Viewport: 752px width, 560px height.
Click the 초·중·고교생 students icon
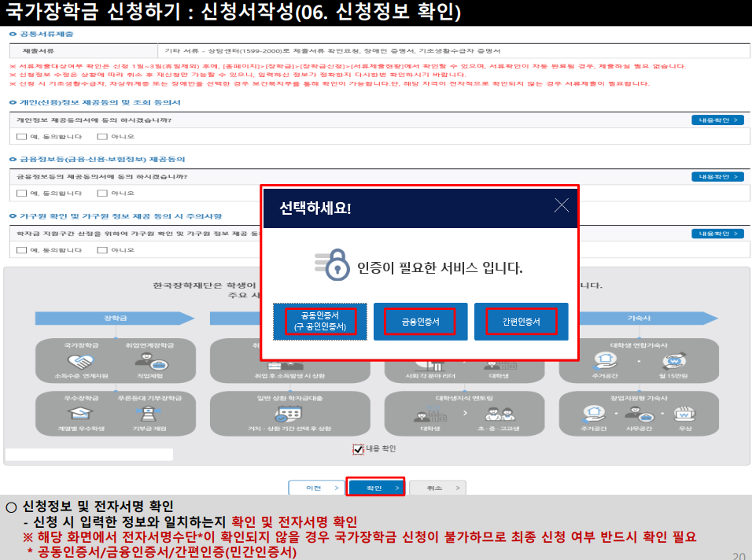coord(499,413)
